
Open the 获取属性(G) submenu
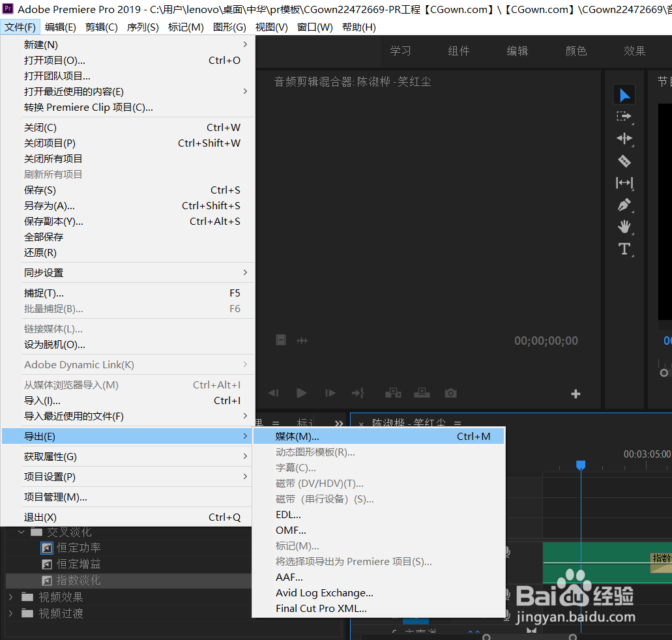point(128,456)
